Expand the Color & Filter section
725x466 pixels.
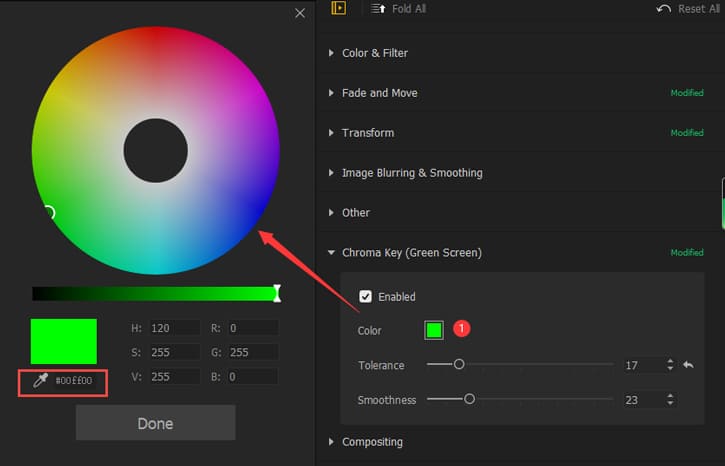pos(332,53)
